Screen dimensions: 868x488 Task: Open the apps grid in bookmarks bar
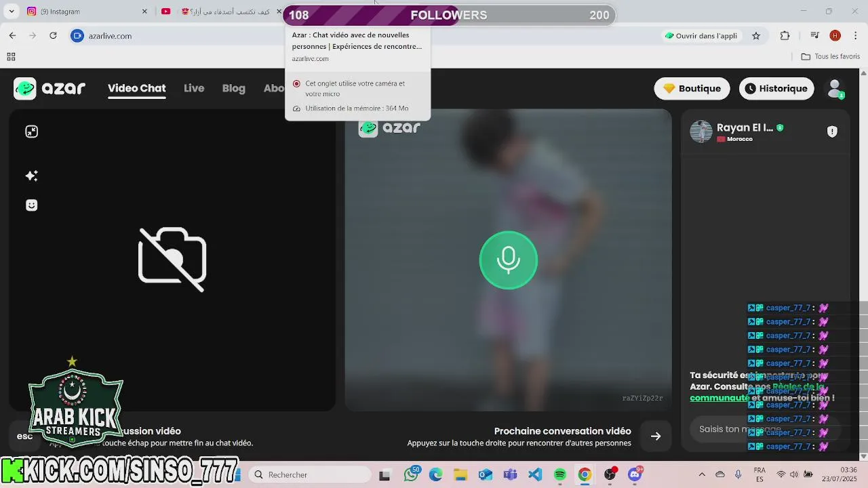point(11,57)
